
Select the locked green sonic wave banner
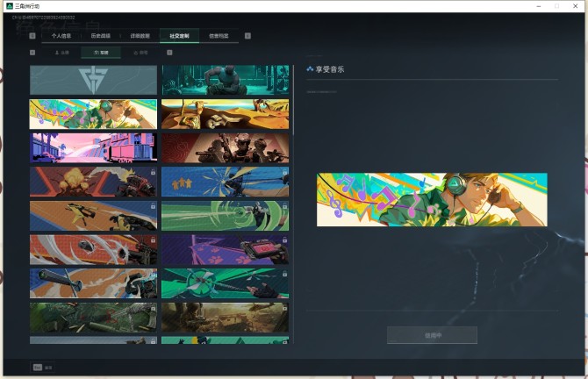coord(226,216)
